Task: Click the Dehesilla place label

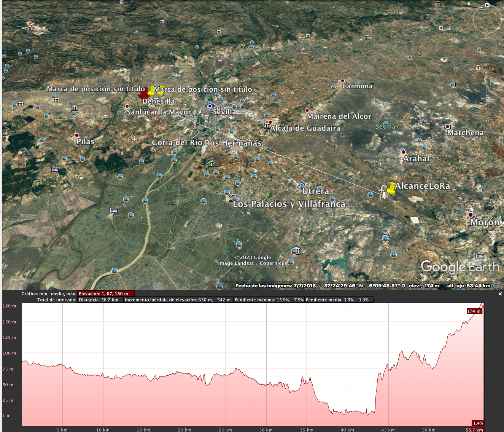Action: coord(159,102)
